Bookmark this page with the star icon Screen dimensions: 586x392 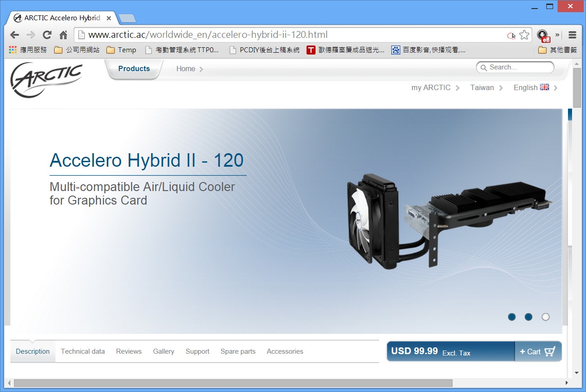[x=524, y=35]
